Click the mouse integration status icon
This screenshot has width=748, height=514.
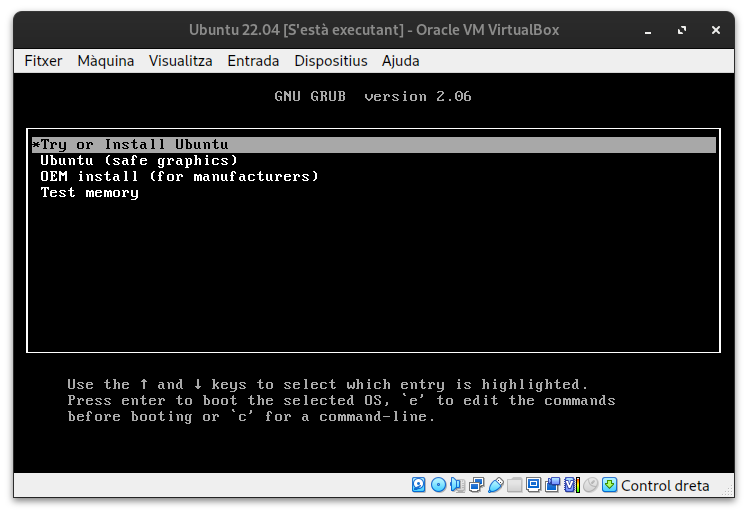tap(590, 485)
